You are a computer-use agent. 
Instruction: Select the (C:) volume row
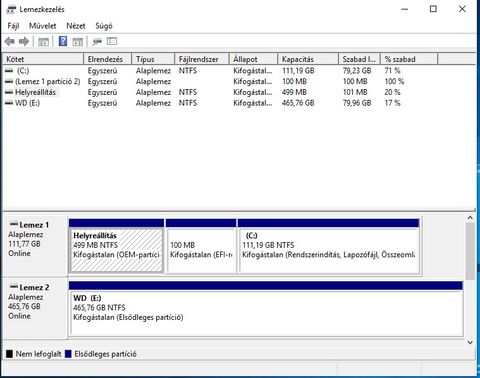tap(220, 71)
